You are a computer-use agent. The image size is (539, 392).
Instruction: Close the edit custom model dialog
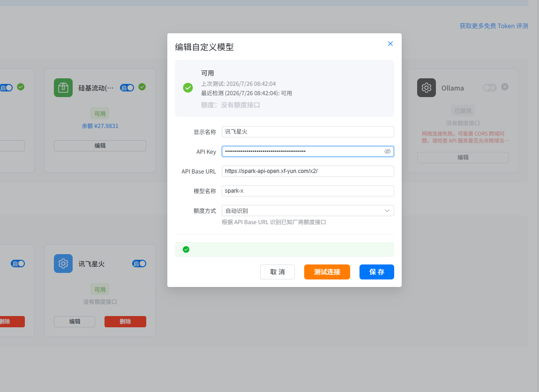tap(390, 44)
